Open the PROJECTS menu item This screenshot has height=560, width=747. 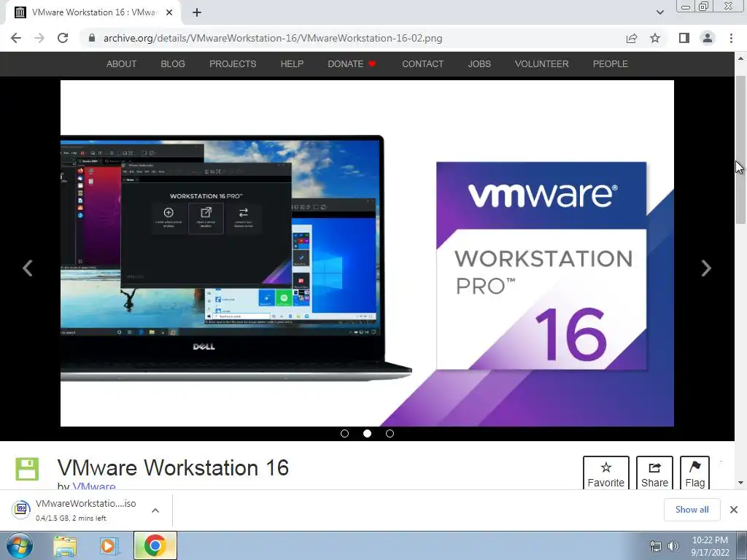coord(233,64)
